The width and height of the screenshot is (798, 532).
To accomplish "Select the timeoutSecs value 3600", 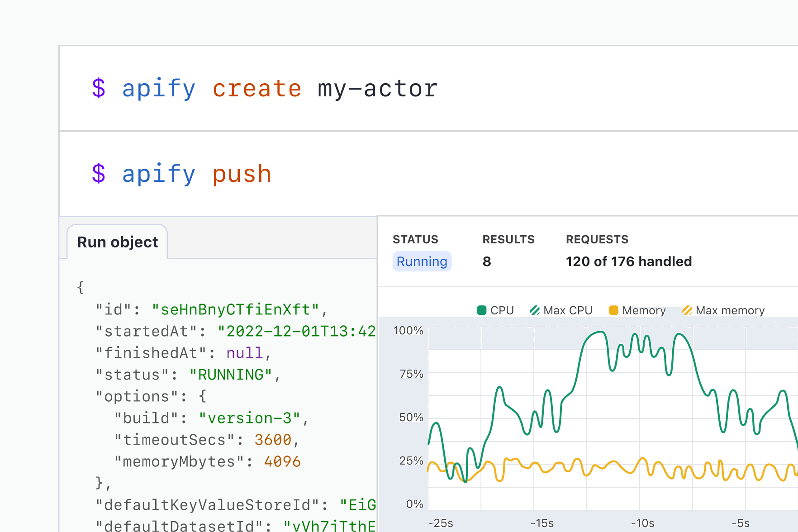I will pyautogui.click(x=273, y=440).
